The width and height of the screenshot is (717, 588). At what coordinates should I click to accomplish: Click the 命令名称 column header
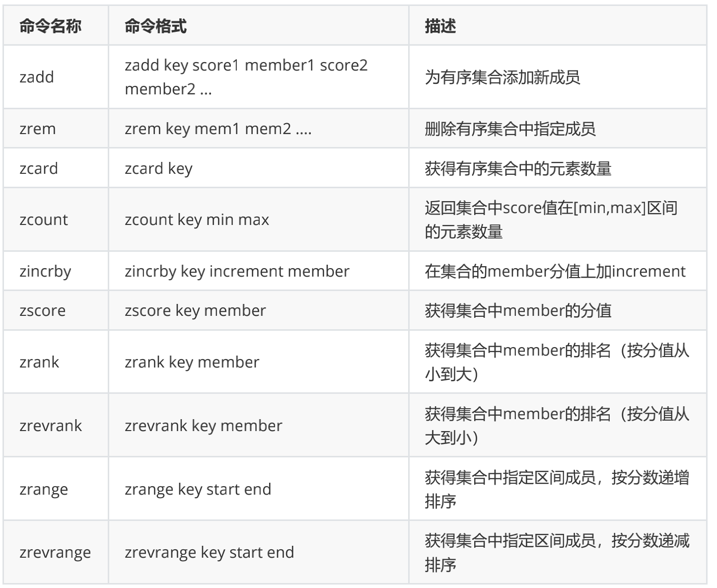coord(56,26)
